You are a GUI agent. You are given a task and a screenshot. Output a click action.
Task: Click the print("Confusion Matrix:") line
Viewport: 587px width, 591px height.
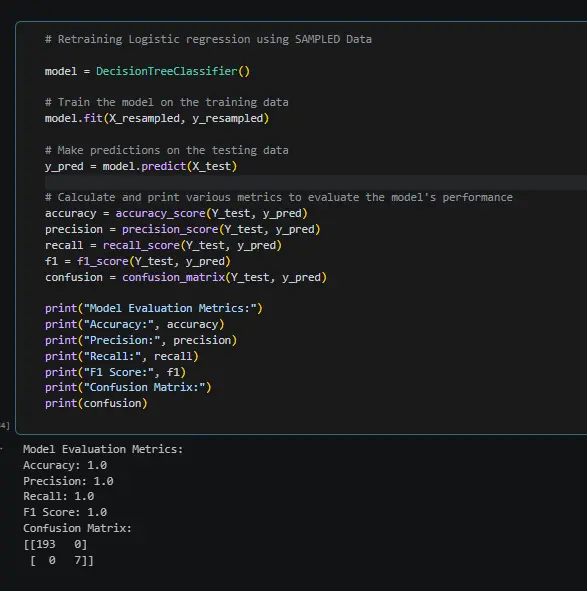(128, 387)
